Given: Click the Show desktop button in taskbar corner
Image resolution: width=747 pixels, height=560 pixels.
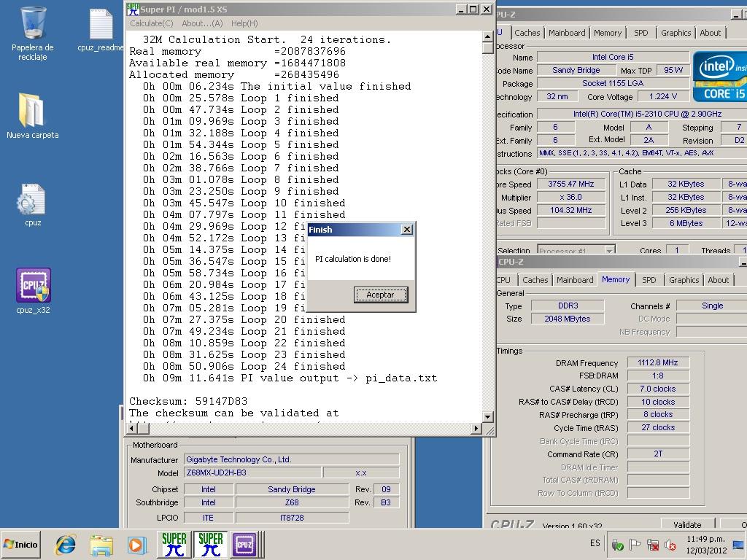Looking at the screenshot, I should tap(740, 544).
